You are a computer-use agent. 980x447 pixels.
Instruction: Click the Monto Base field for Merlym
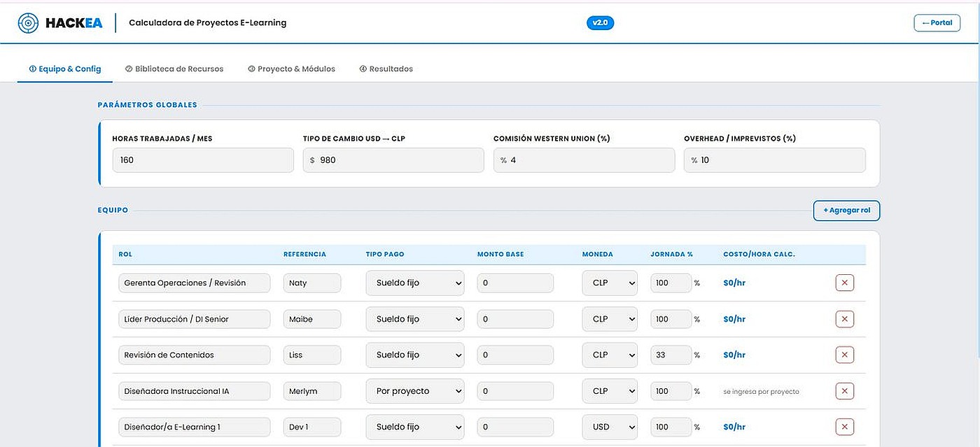[515, 391]
